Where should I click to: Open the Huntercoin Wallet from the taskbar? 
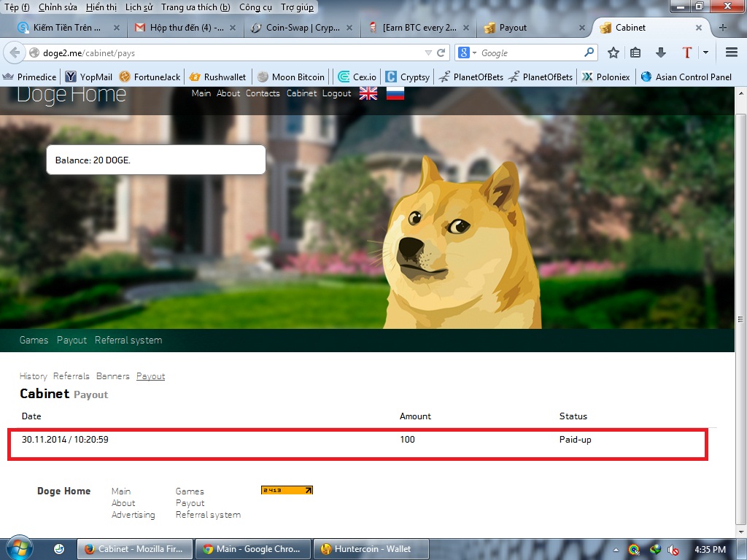[x=371, y=548]
